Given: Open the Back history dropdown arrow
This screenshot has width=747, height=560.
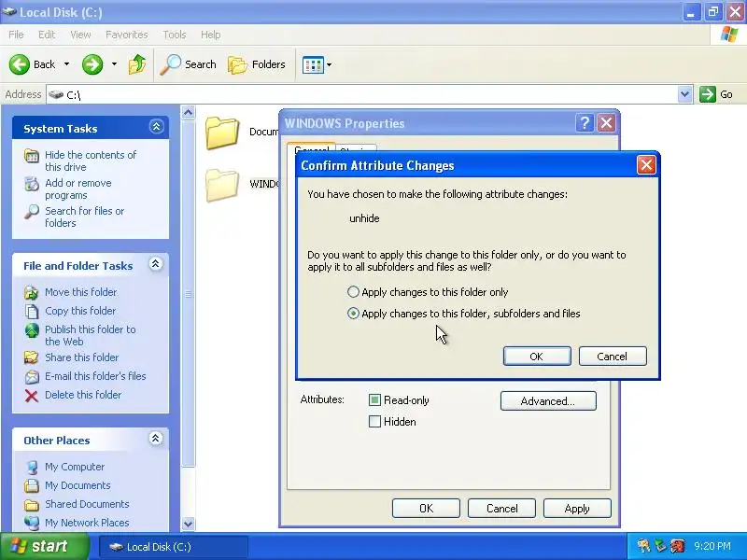Looking at the screenshot, I should (x=66, y=64).
